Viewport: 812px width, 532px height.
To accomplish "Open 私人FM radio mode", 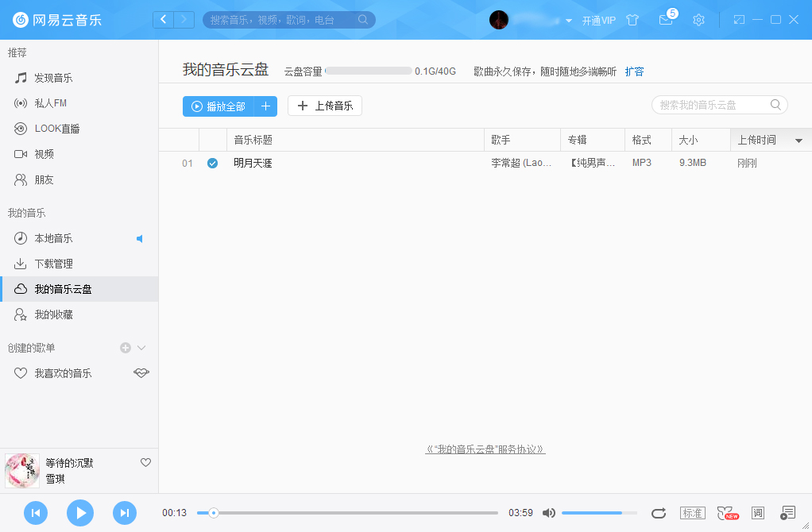I will click(52, 102).
